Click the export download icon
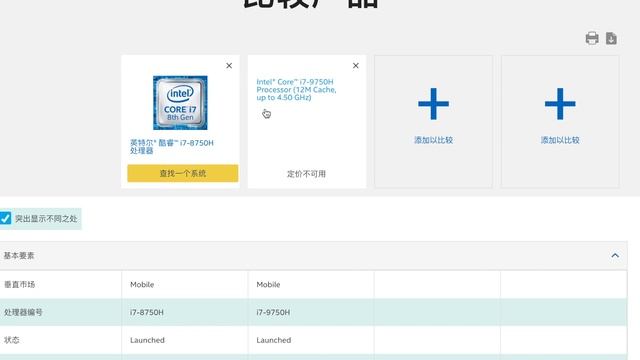 coord(611,38)
